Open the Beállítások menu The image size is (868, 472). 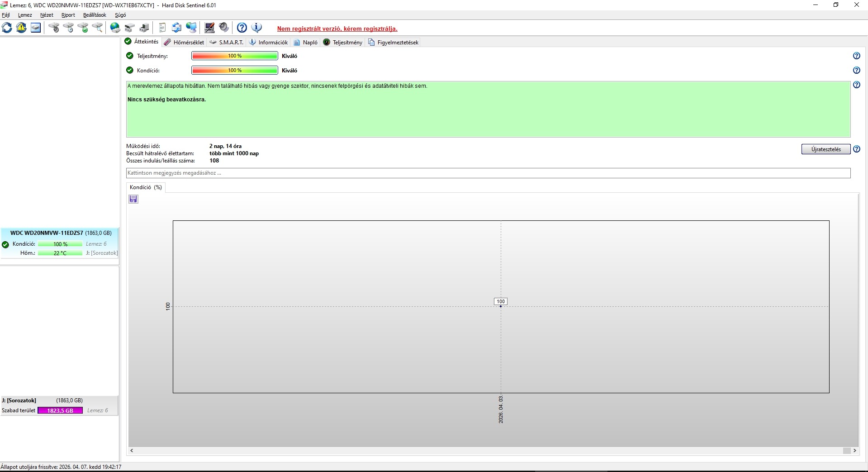[x=95, y=15]
